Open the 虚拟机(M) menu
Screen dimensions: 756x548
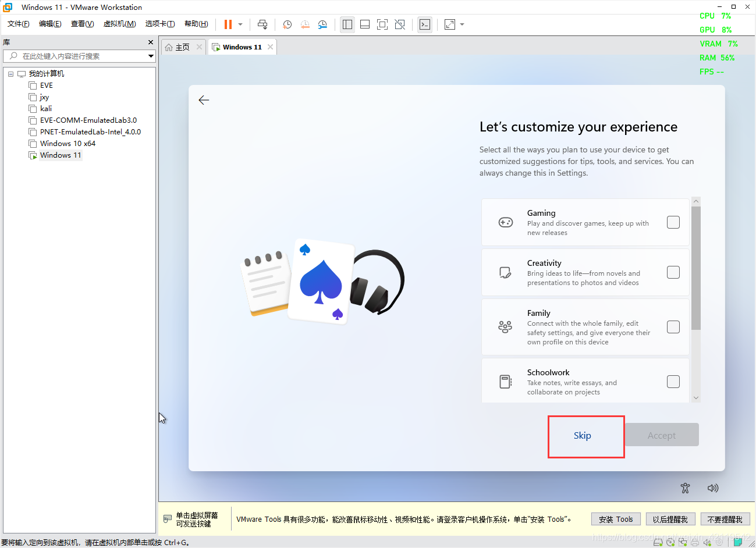point(119,24)
